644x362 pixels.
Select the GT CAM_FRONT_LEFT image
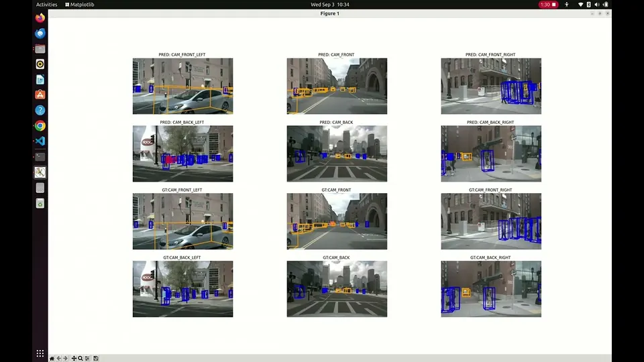coord(182,221)
